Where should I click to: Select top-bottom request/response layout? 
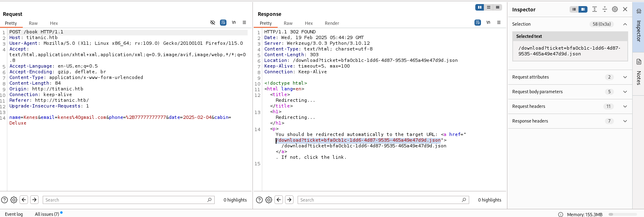coord(489,7)
